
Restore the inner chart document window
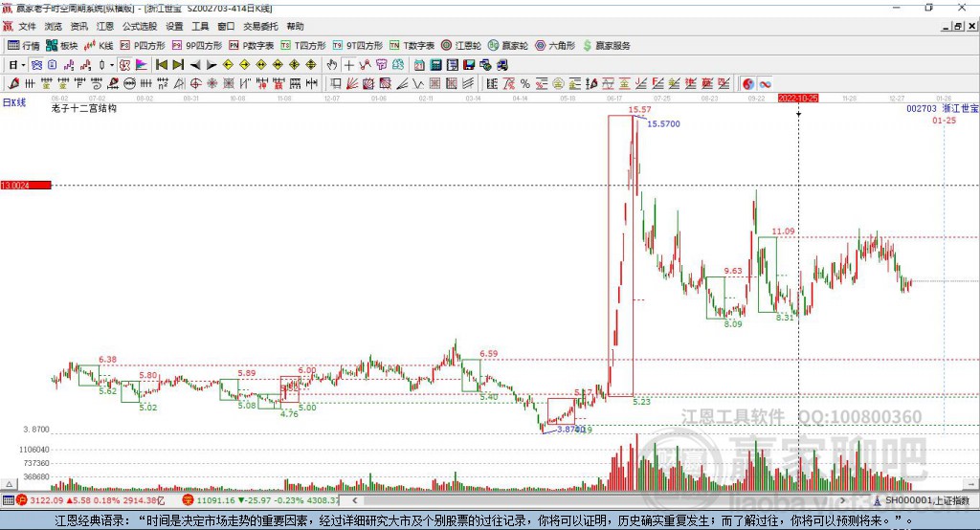(x=958, y=26)
